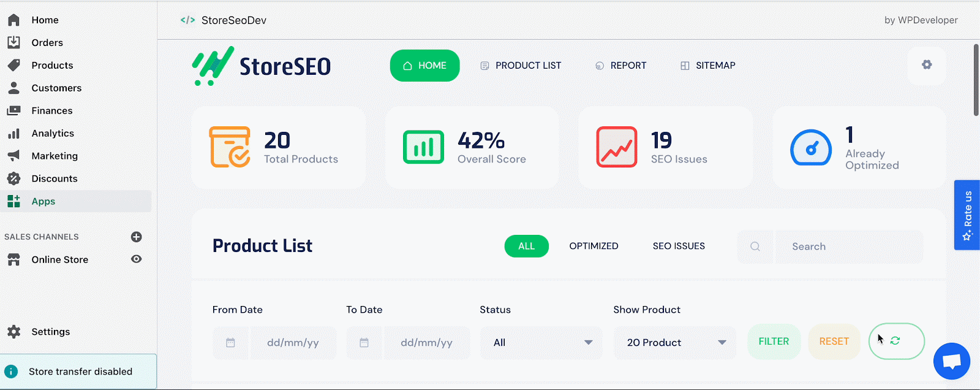
Task: Click the From Date calendar icon
Action: point(230,343)
